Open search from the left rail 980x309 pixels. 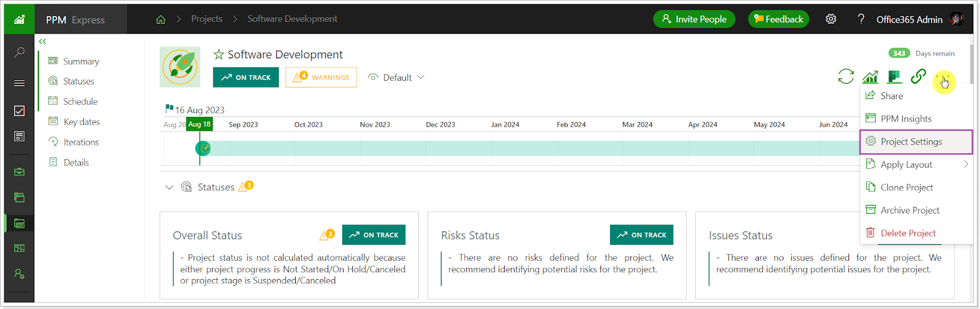click(x=20, y=52)
